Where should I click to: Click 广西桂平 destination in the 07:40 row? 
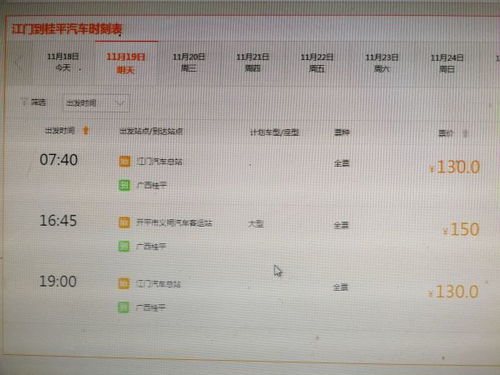[151, 185]
